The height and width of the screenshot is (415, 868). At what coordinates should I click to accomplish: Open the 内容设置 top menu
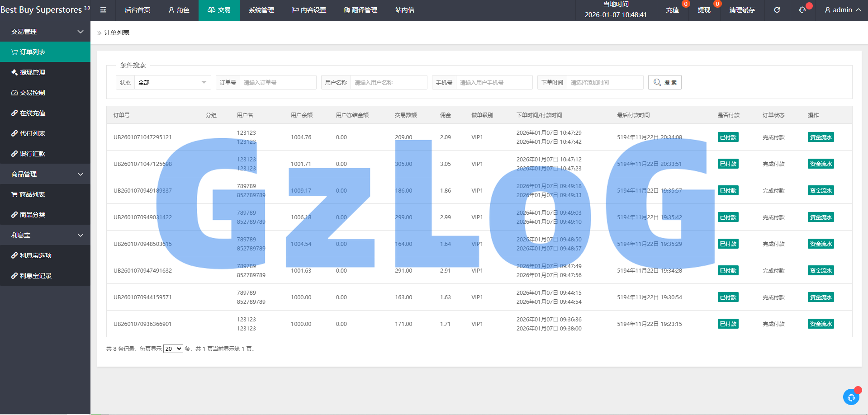[309, 10]
